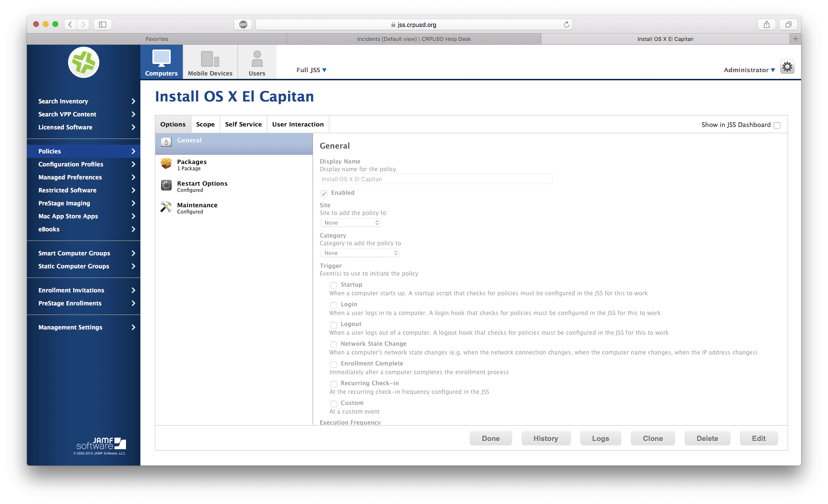Open the Full JSS dropdown
The width and height of the screenshot is (828, 504).
[311, 70]
